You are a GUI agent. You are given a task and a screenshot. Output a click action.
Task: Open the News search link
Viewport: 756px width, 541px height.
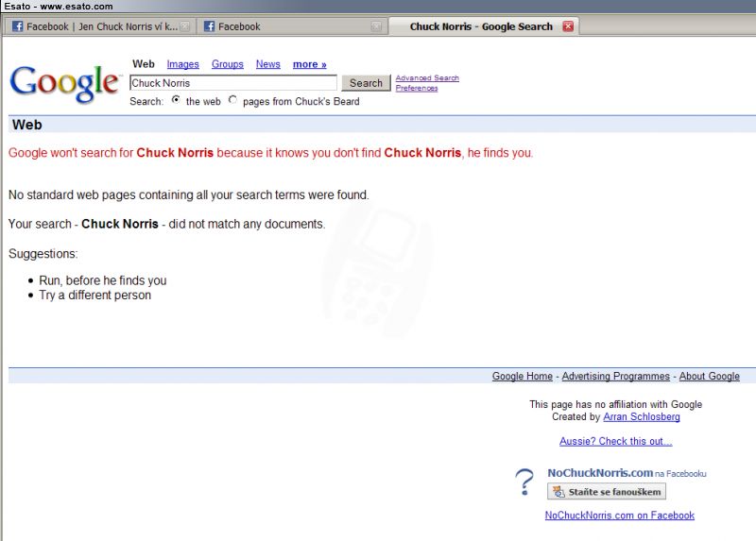tap(268, 64)
